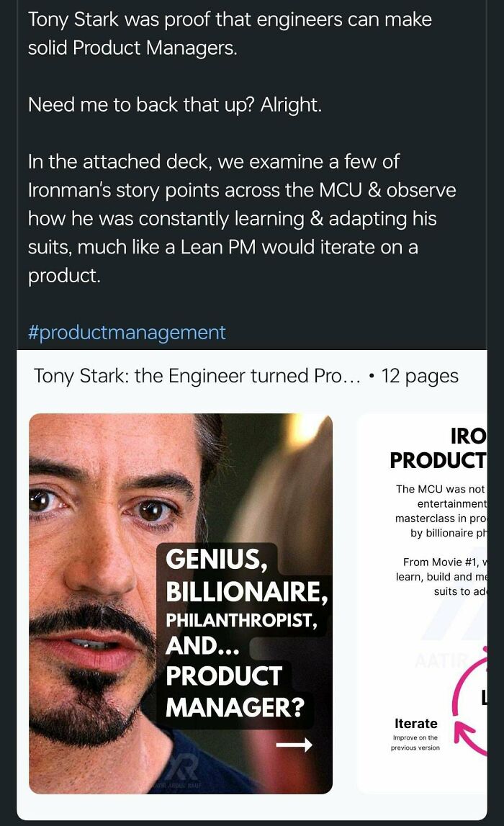The width and height of the screenshot is (504, 826).
Task: Click the 'In the attached deck' paragraph
Action: [x=241, y=218]
